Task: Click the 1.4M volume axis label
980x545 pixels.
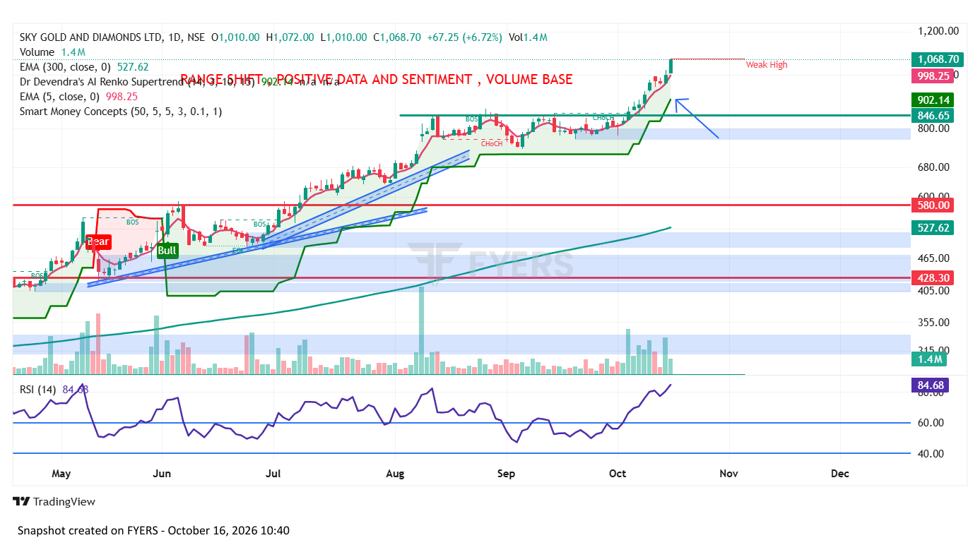Action: tap(929, 359)
